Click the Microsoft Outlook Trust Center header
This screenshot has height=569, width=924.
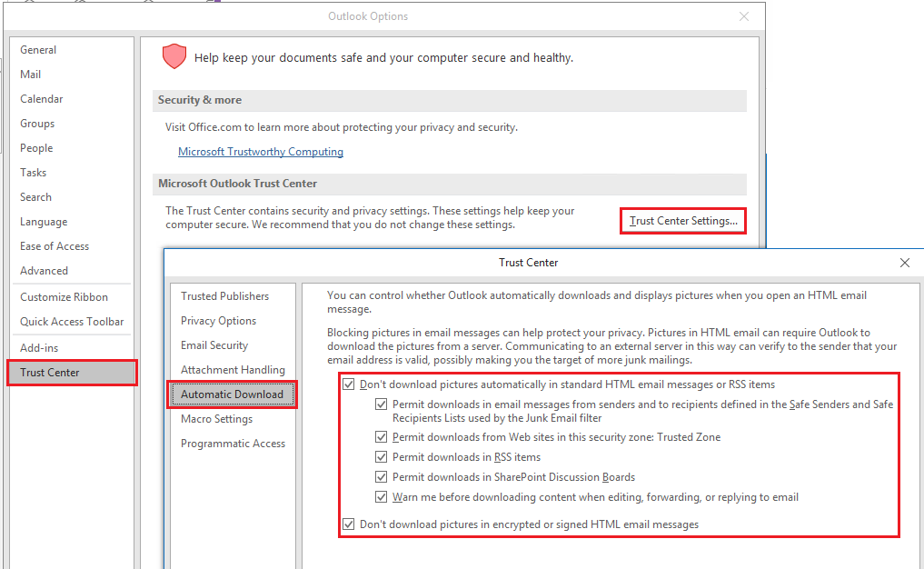450,184
